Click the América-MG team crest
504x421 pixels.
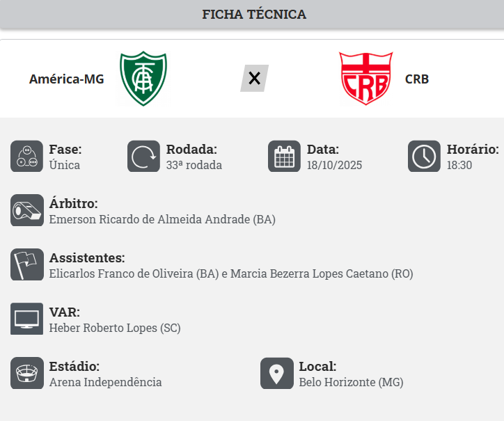click(143, 79)
